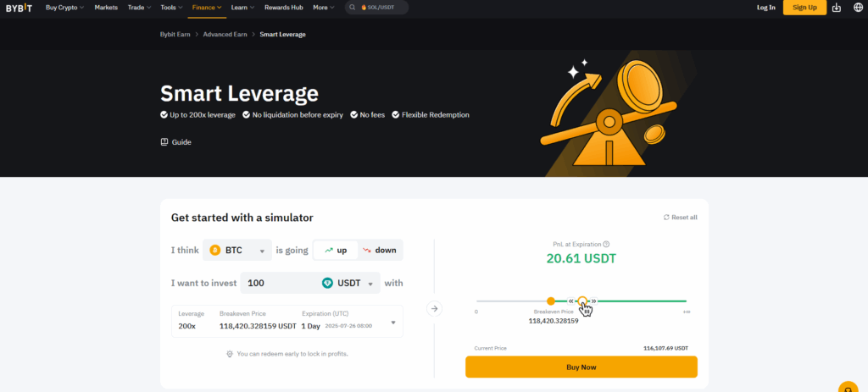Click the PnL slider handle
The width and height of the screenshot is (868, 392).
[581, 301]
